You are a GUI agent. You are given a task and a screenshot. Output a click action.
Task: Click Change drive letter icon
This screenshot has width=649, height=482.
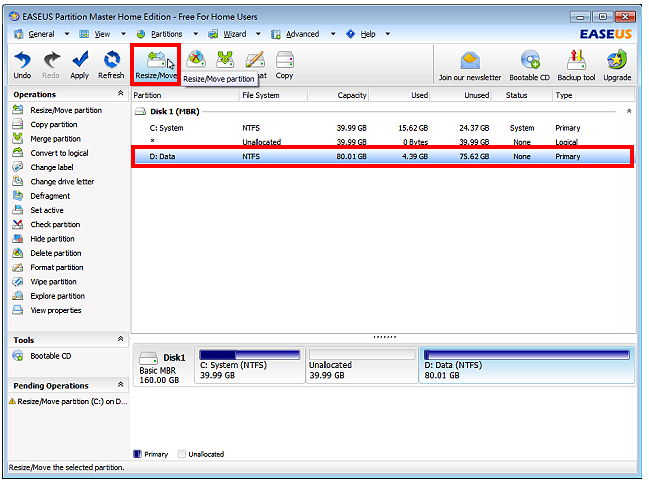pyautogui.click(x=18, y=181)
